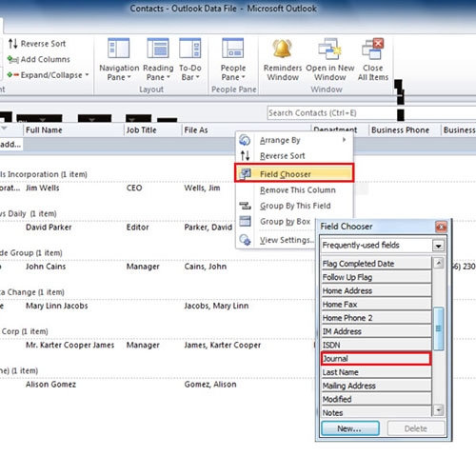Screen dimensions: 476x476
Task: Click the Field Chooser scroll down arrow
Action: [x=438, y=409]
